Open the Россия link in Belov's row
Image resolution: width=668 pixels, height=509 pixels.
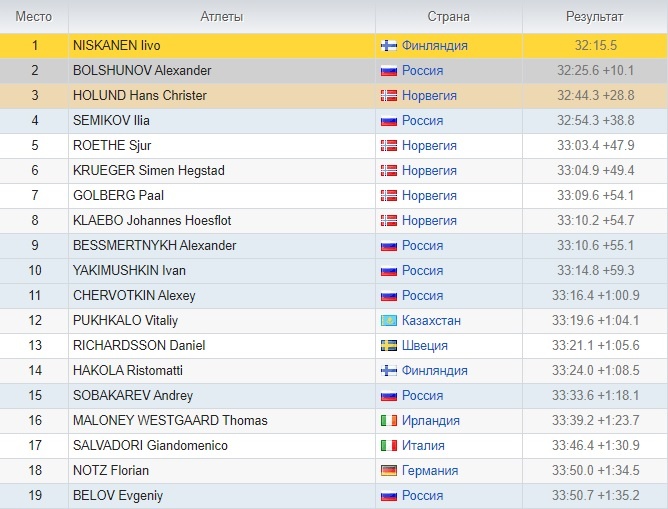click(x=423, y=496)
